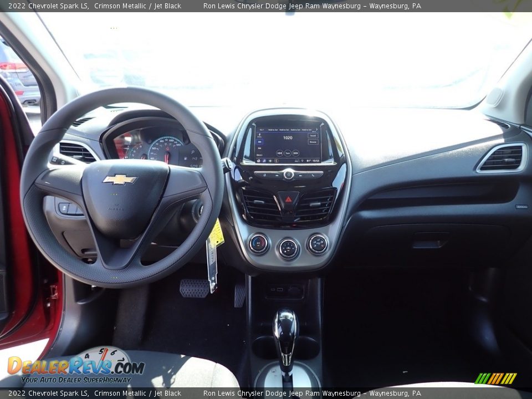Select the FM band on the radio screen

(x=259, y=149)
